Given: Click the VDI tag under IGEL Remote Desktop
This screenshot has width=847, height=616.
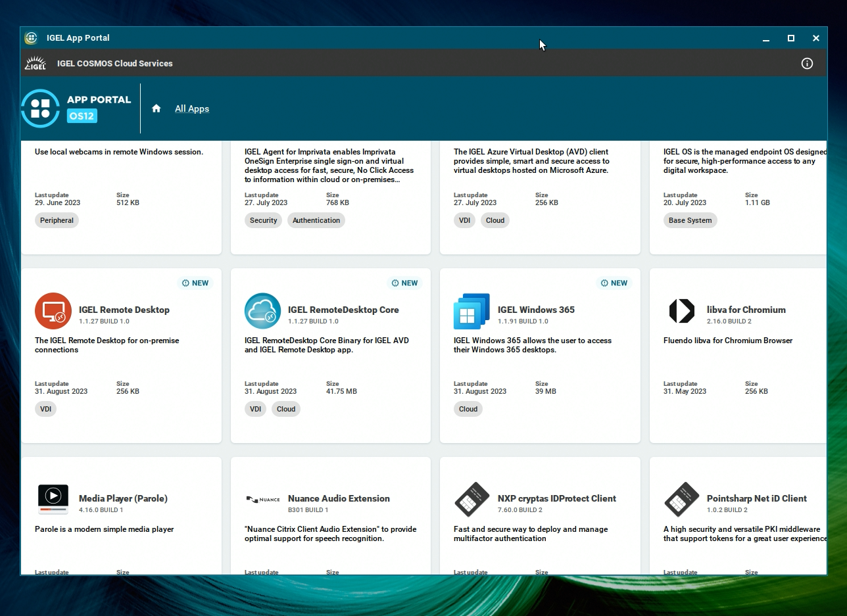Looking at the screenshot, I should point(45,409).
